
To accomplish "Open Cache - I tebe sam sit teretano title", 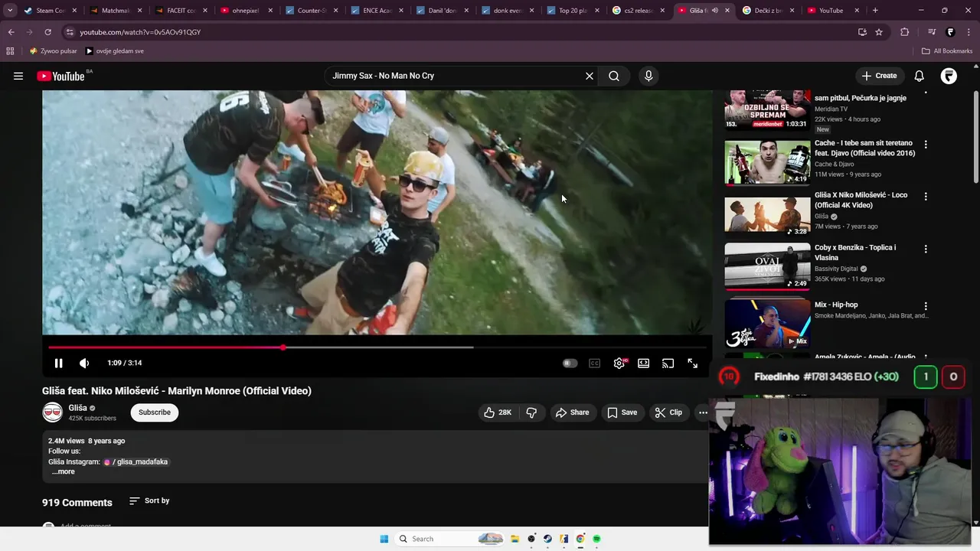I will click(x=865, y=148).
